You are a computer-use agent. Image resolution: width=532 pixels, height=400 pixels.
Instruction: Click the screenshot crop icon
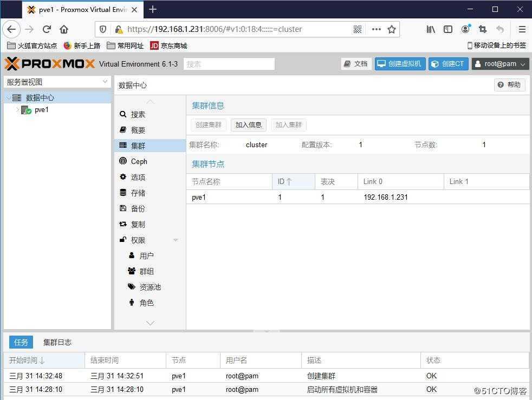(x=483, y=29)
